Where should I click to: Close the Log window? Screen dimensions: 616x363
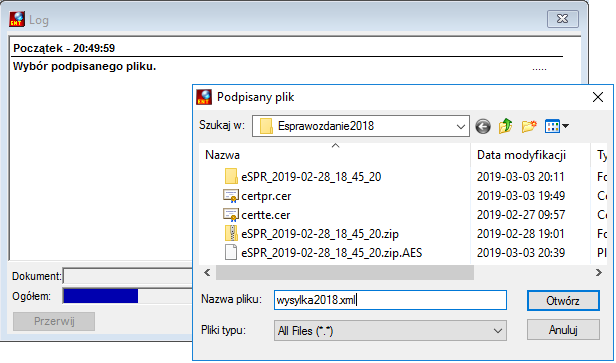pyautogui.click(x=563, y=19)
